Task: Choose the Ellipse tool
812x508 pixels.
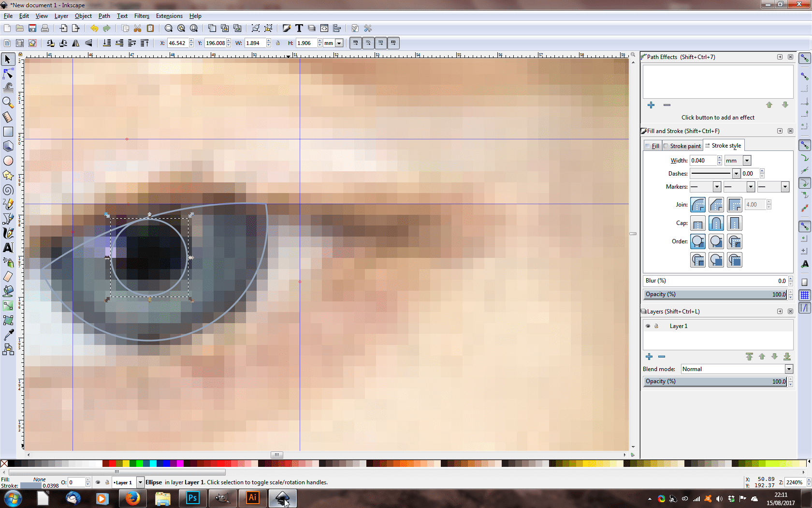Action: pos(8,161)
